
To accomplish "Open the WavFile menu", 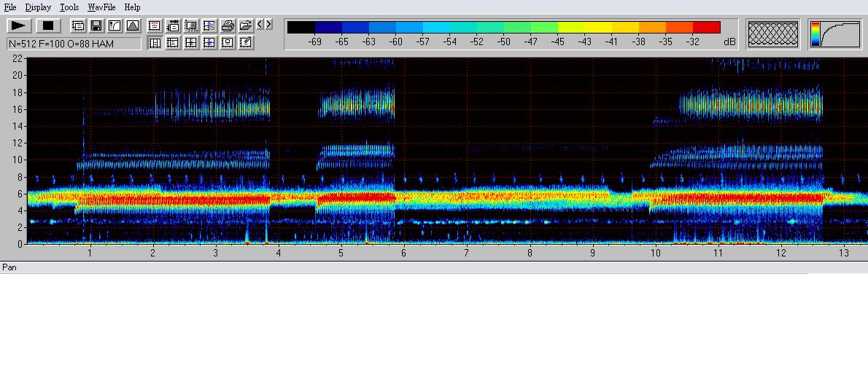I will tap(101, 7).
